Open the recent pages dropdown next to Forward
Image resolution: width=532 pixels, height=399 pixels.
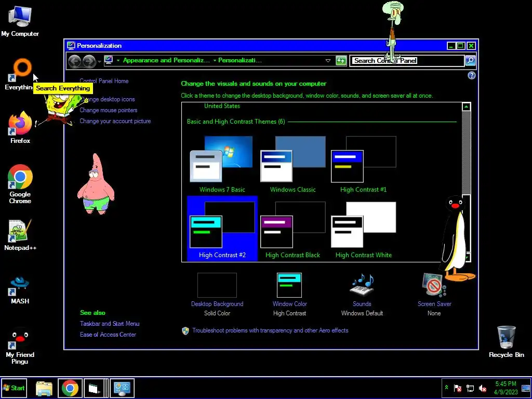(99, 62)
